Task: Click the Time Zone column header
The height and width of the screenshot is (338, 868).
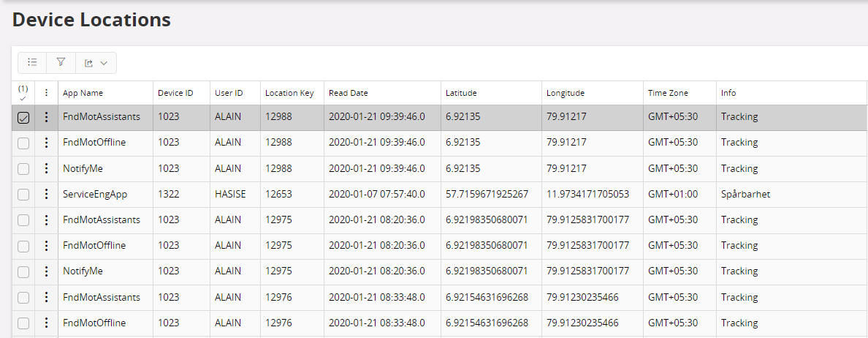Action: (x=668, y=93)
